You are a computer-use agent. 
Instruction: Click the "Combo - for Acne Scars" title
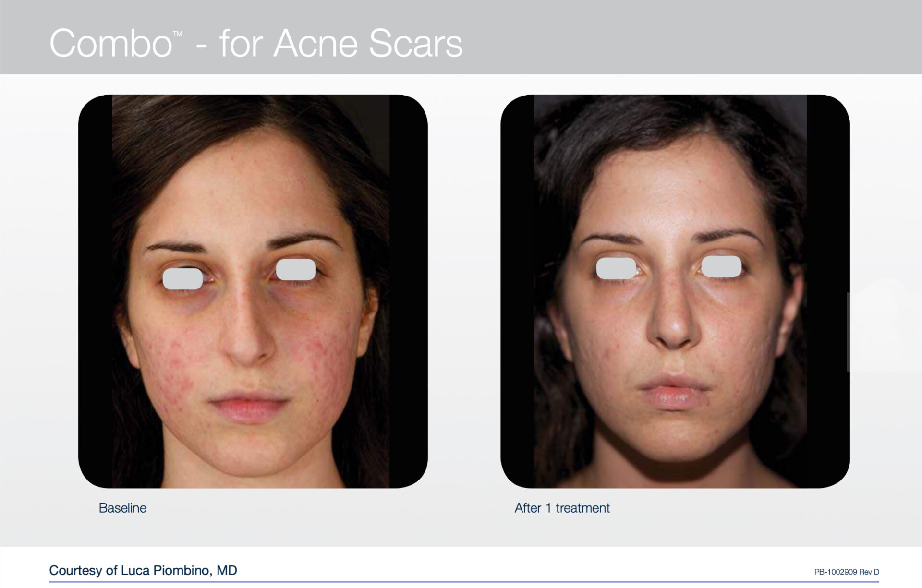click(256, 43)
